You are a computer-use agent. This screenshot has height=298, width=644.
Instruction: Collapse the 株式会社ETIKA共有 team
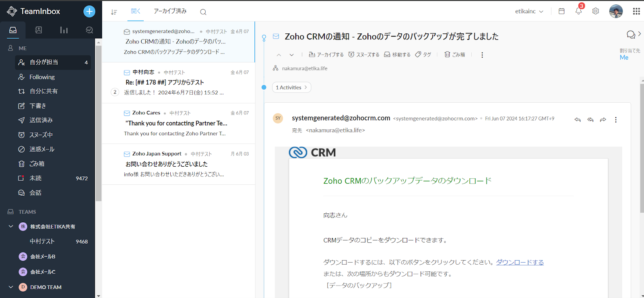[11, 226]
